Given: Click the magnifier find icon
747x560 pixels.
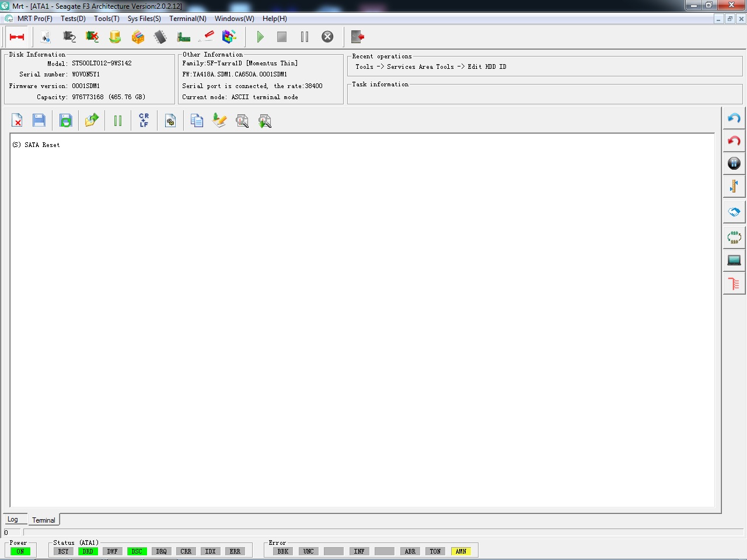Looking at the screenshot, I should 242,121.
